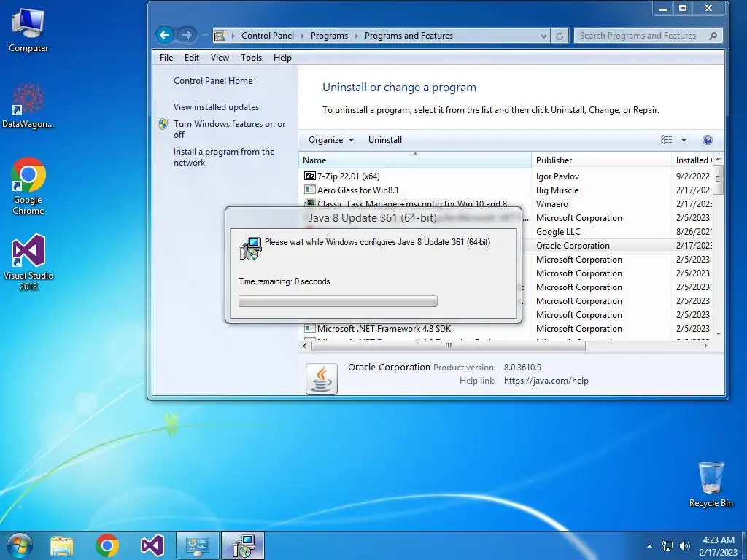The image size is (747, 560).
Task: Click the Winaero publisher cell
Action: (x=551, y=204)
